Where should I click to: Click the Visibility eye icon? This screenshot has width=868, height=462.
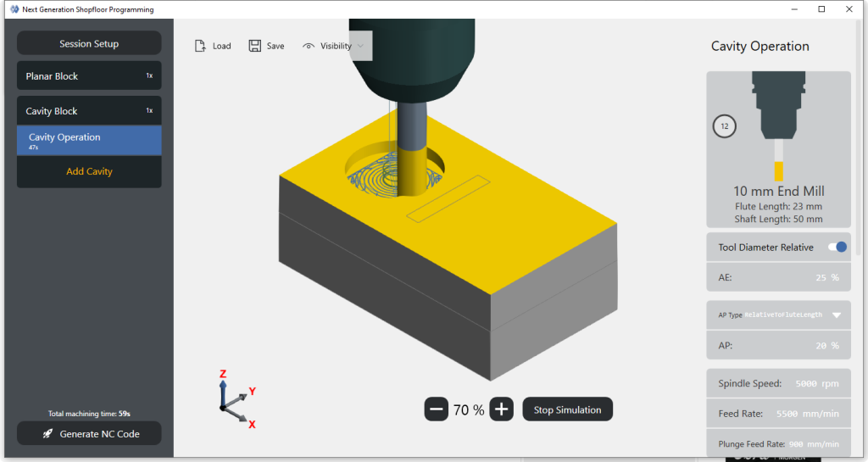309,46
